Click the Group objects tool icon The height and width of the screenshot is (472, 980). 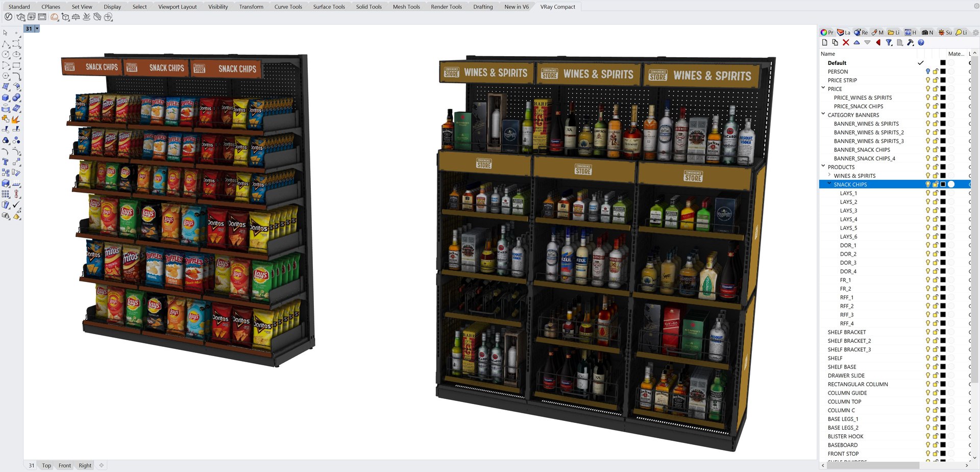point(6,140)
